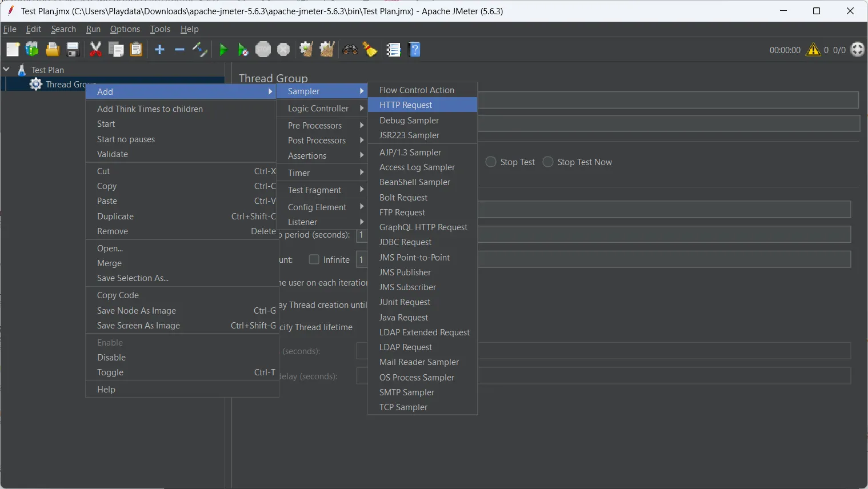
Task: Choose JDBC Request sampler
Action: tap(423, 242)
